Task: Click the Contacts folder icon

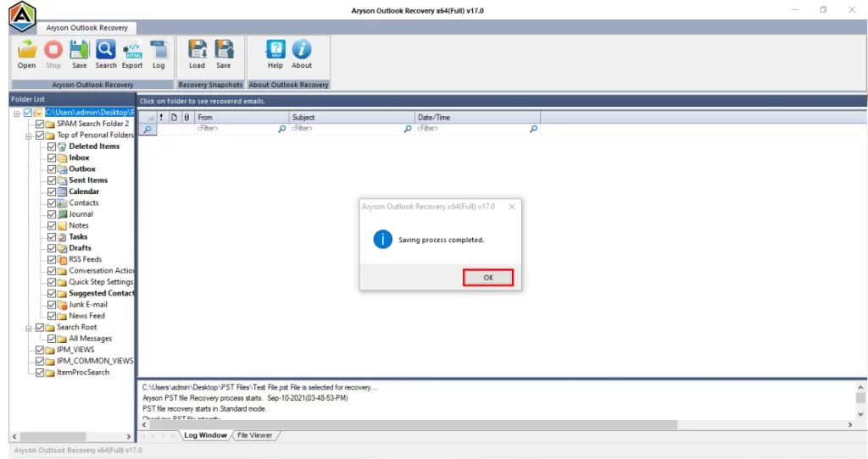Action: pyautogui.click(x=62, y=203)
